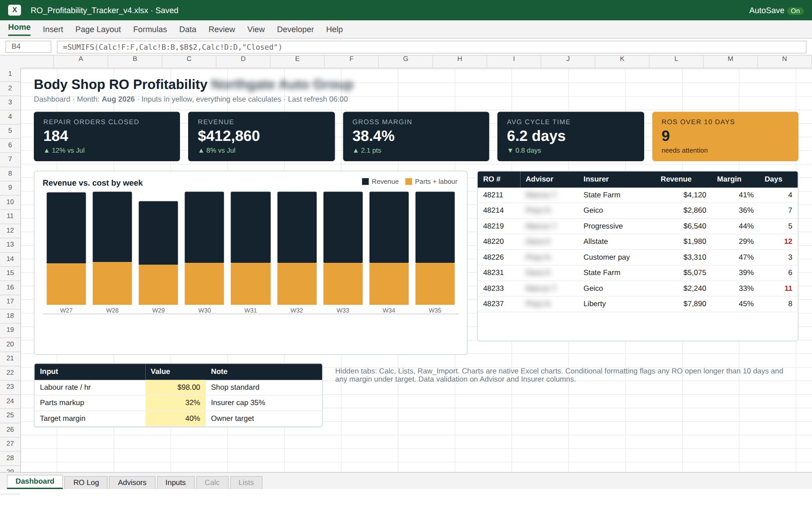Click the W29 bar in the chart
The image size is (812, 508).
(158, 253)
